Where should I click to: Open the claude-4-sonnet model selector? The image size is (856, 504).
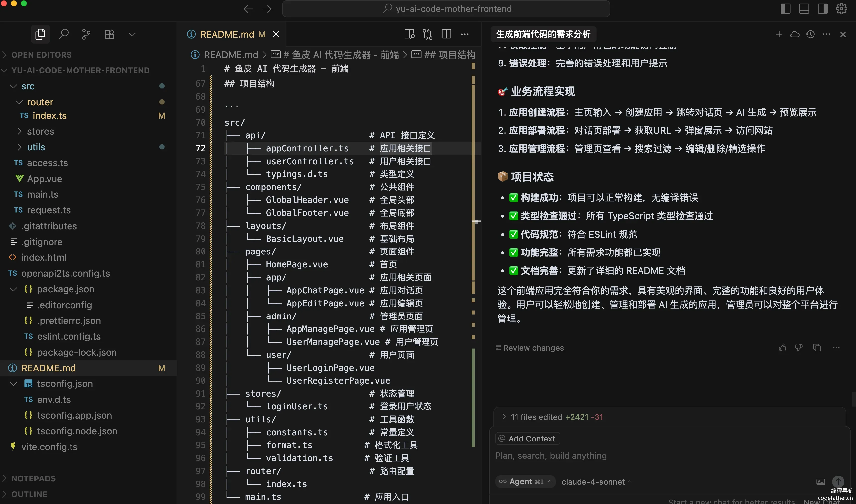pyautogui.click(x=596, y=482)
